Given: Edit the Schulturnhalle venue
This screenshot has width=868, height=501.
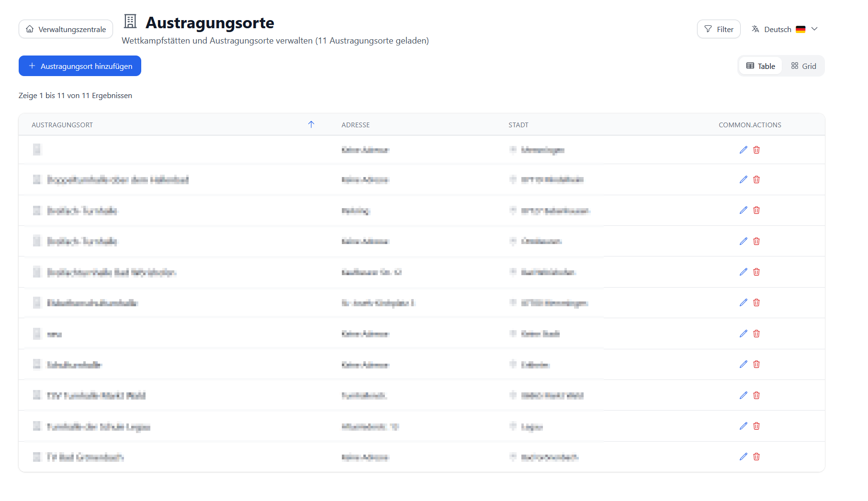Looking at the screenshot, I should [744, 364].
